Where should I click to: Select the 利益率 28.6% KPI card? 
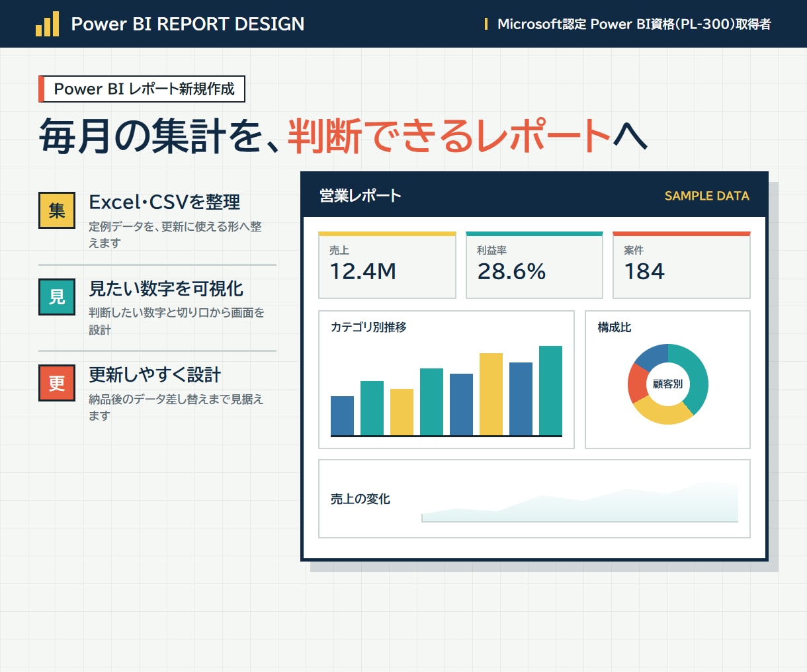click(x=534, y=265)
